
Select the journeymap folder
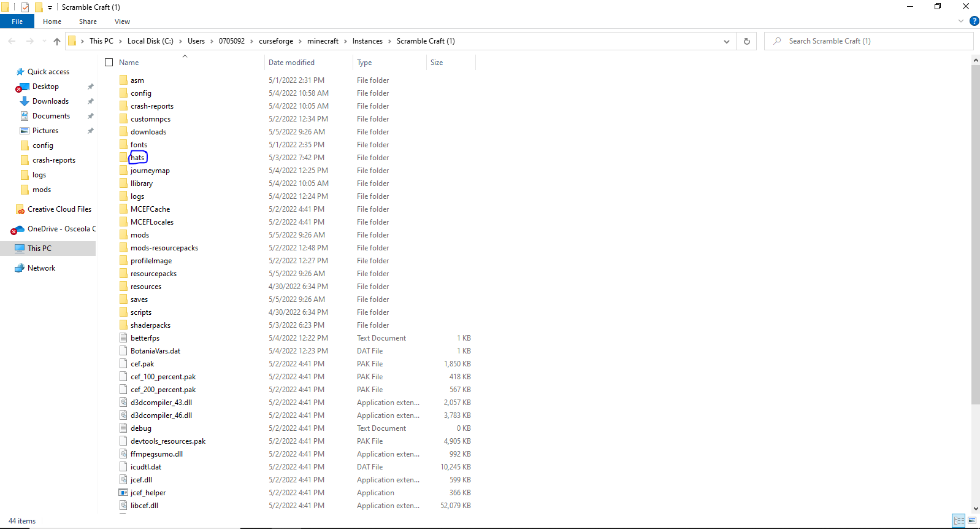pos(150,171)
